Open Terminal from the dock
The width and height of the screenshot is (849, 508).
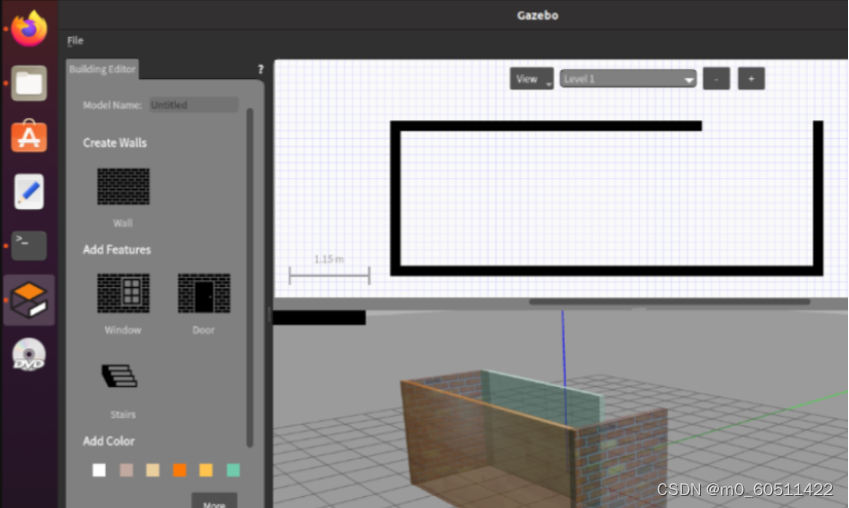tap(29, 245)
